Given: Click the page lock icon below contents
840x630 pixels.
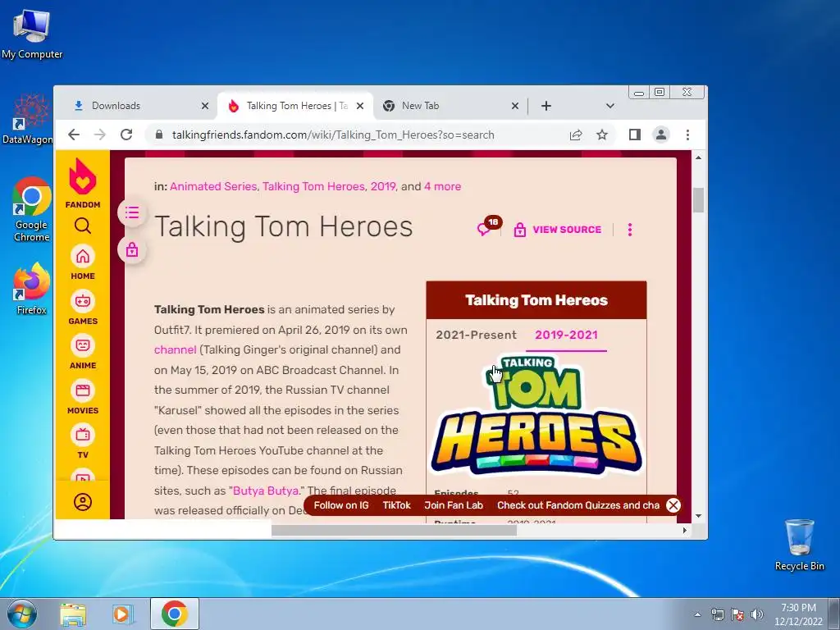Looking at the screenshot, I should click(132, 249).
